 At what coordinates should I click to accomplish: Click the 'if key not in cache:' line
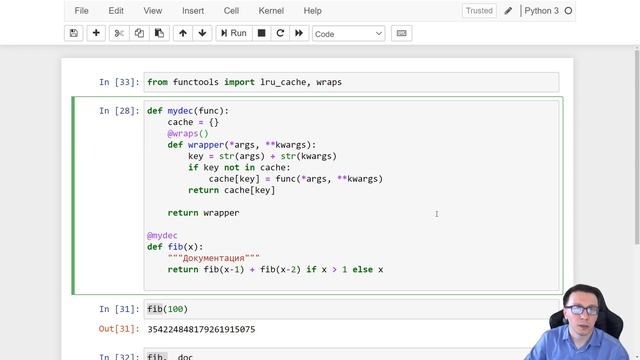(239, 167)
